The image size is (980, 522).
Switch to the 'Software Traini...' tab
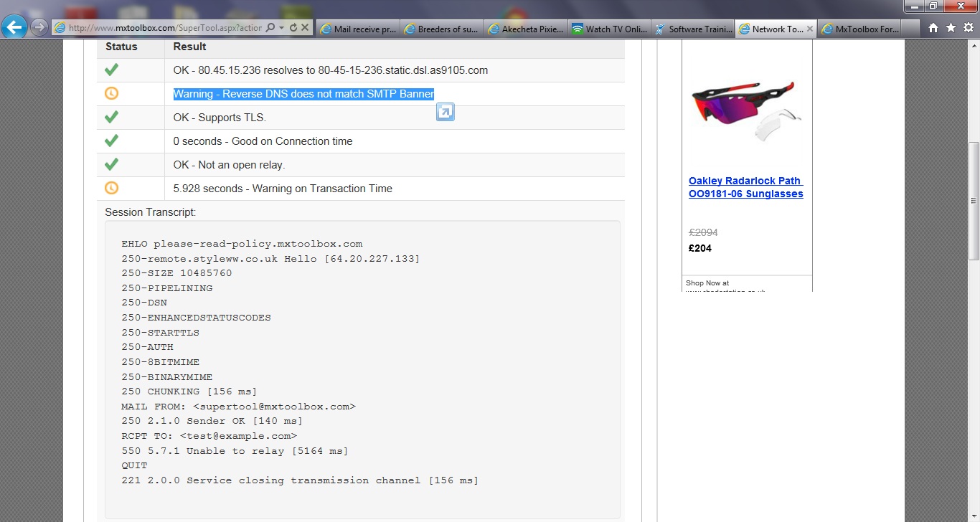pyautogui.click(x=692, y=29)
